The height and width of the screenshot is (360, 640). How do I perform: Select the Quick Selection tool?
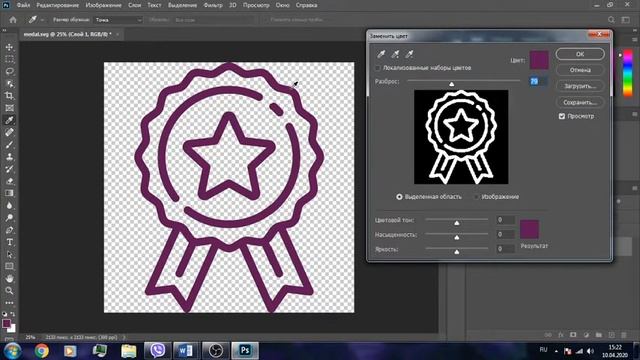click(x=9, y=84)
